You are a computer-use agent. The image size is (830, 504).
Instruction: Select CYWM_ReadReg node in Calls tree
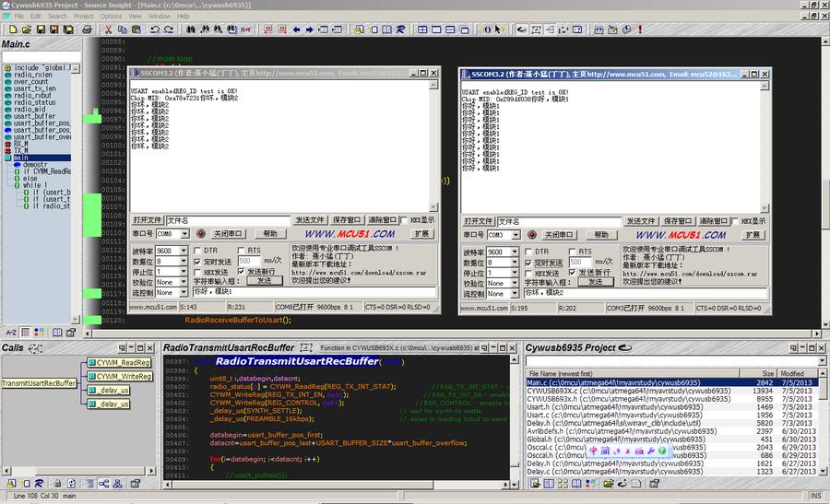(x=119, y=363)
